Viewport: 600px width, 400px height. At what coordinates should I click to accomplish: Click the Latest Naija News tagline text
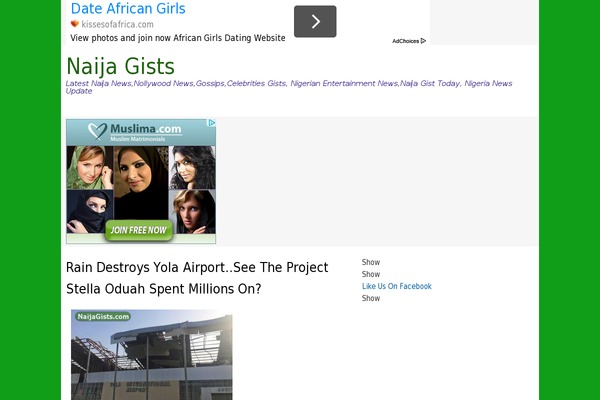(289, 87)
